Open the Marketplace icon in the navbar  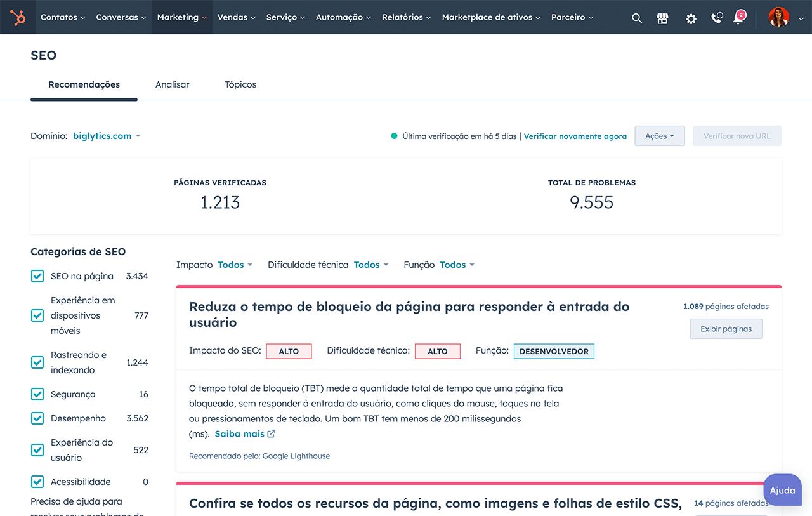coord(662,18)
